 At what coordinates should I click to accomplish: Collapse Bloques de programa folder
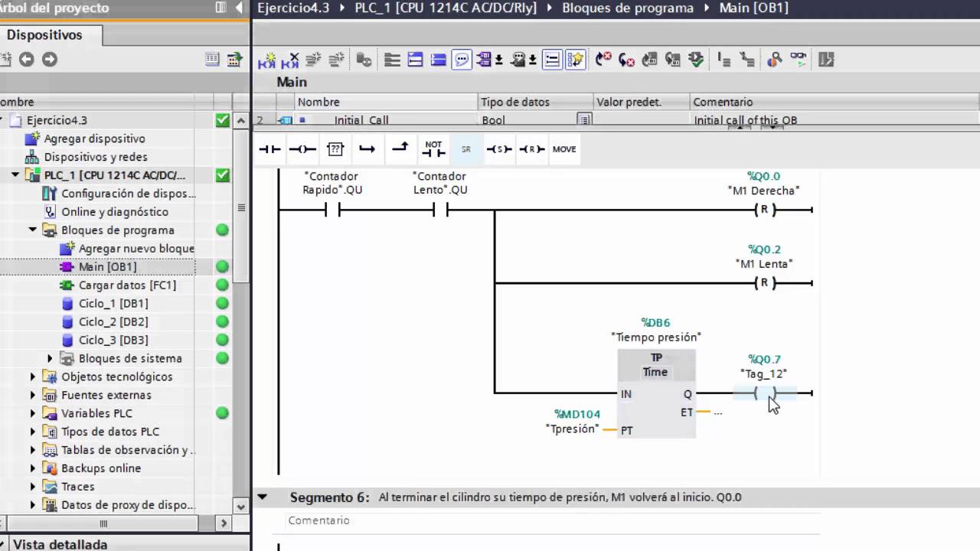pyautogui.click(x=33, y=230)
